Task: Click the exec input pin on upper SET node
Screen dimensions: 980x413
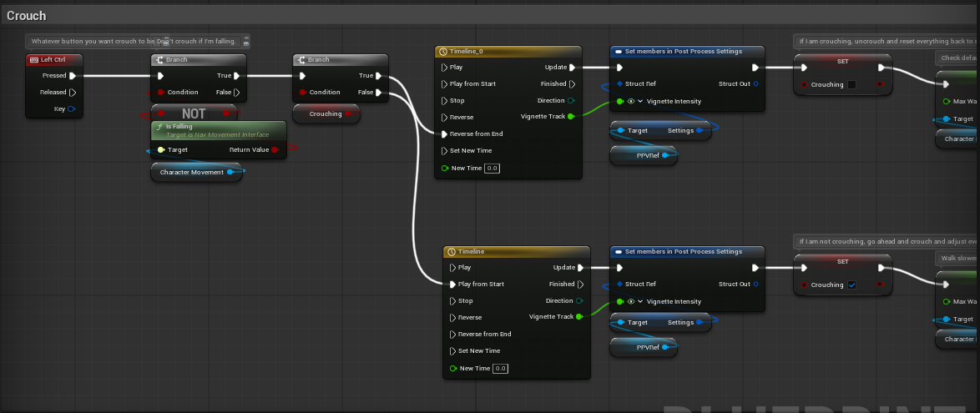Action: (805, 68)
